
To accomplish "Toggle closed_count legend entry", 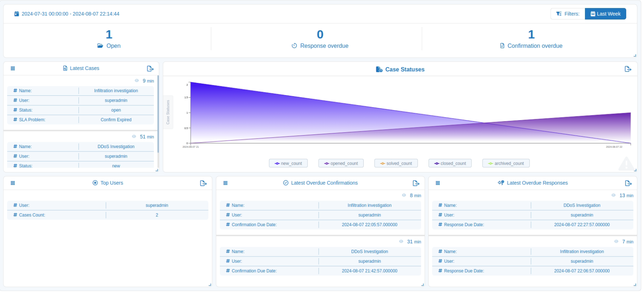I will click(x=450, y=164).
